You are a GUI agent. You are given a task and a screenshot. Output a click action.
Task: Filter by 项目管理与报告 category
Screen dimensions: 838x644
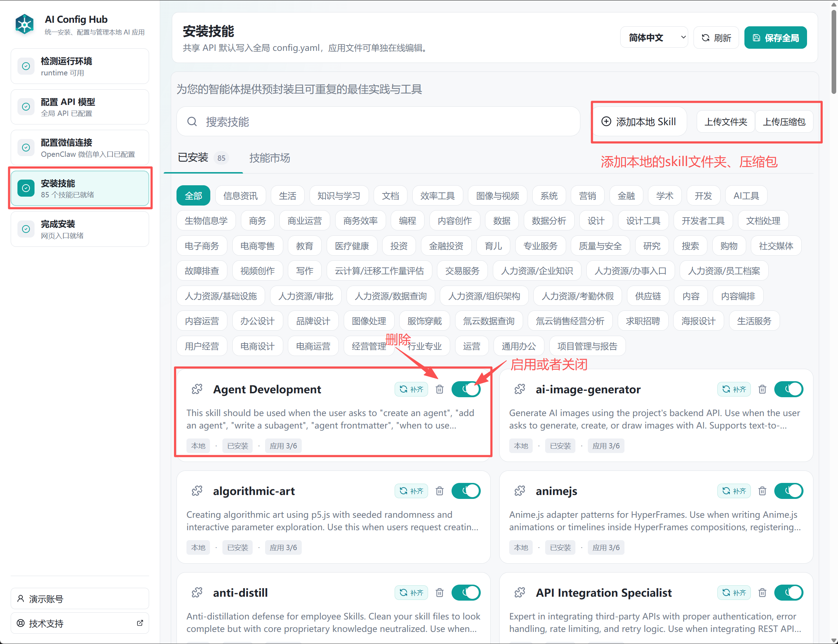pyautogui.click(x=587, y=346)
